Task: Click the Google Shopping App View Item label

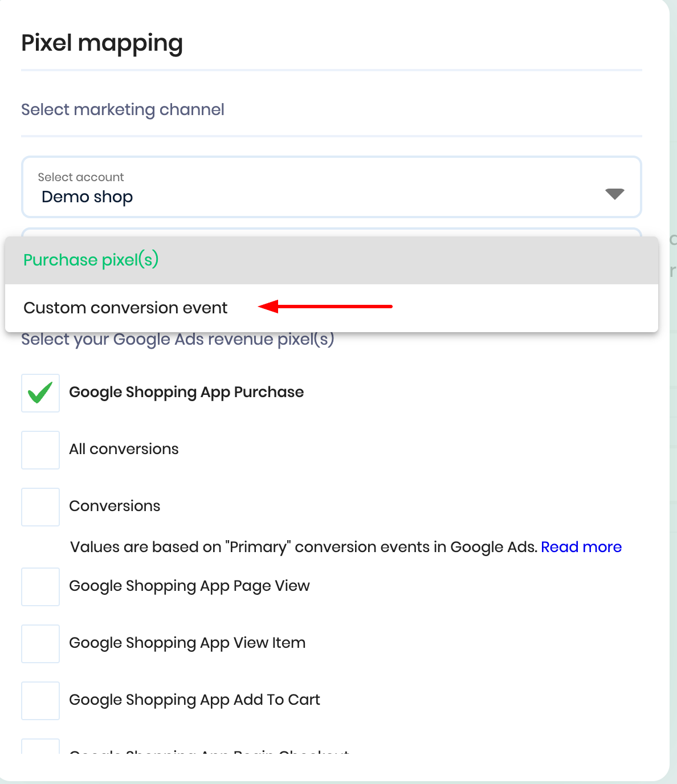Action: pos(187,643)
